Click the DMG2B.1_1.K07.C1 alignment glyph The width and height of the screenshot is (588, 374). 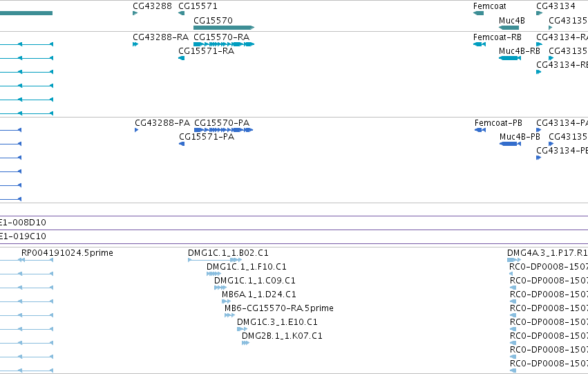[x=245, y=344]
